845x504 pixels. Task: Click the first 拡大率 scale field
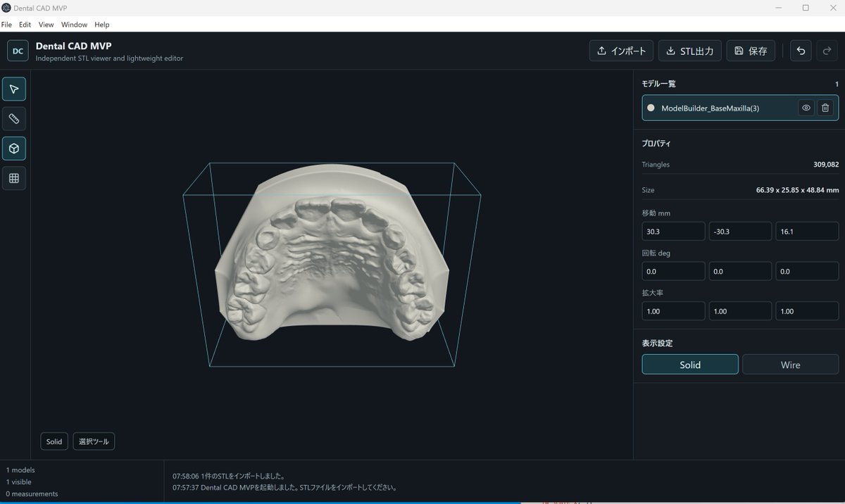pyautogui.click(x=673, y=311)
